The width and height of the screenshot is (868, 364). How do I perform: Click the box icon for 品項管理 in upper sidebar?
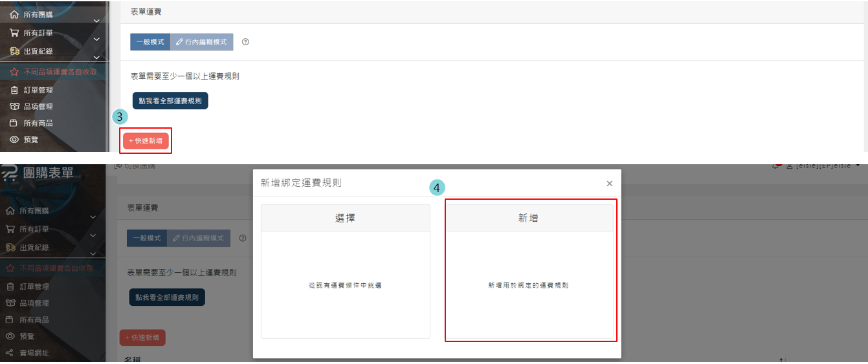[x=14, y=107]
